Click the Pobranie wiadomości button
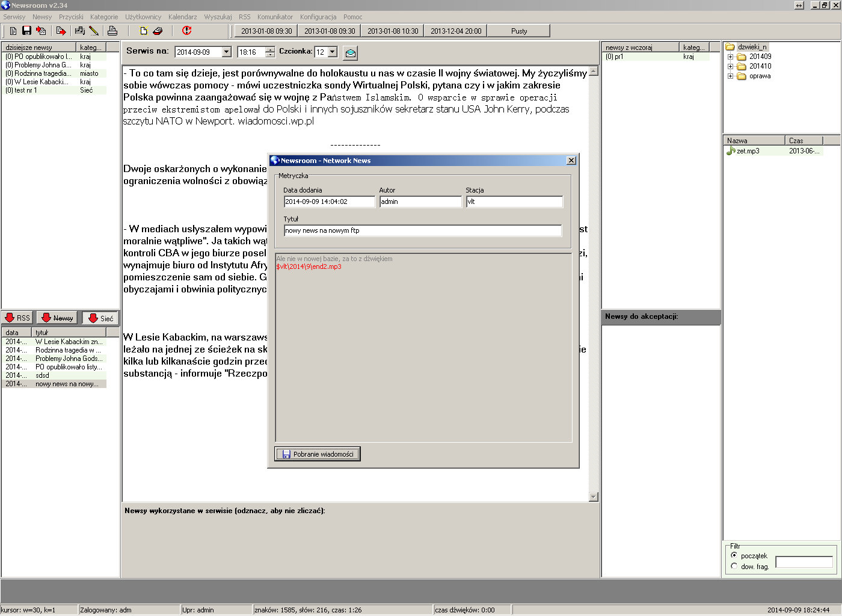The image size is (842, 616). tap(318, 454)
